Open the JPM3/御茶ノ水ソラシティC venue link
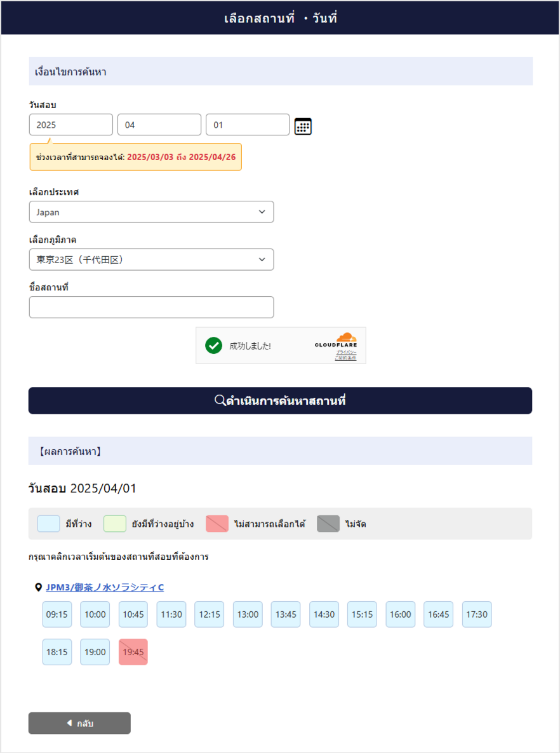 coord(105,587)
